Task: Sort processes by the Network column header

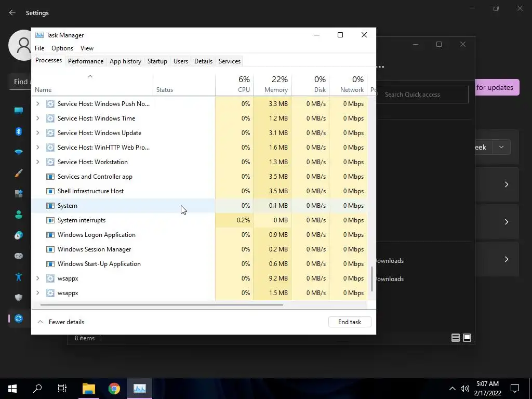Action: coord(348,84)
